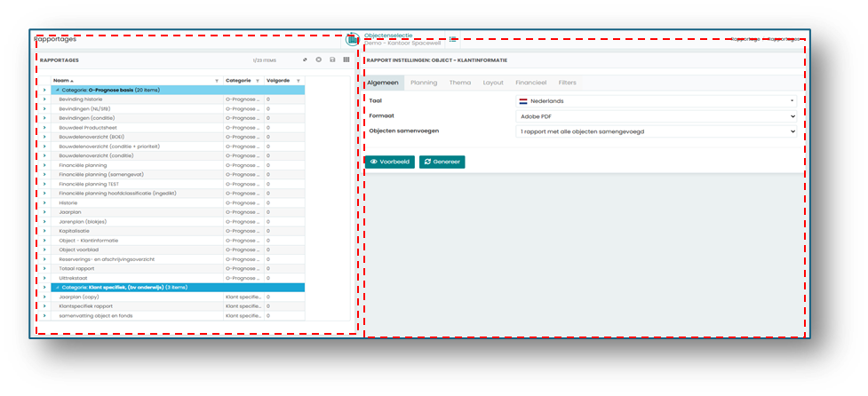Open the Objecten samenvoegen dropdown
The height and width of the screenshot is (396, 868).
click(x=656, y=131)
